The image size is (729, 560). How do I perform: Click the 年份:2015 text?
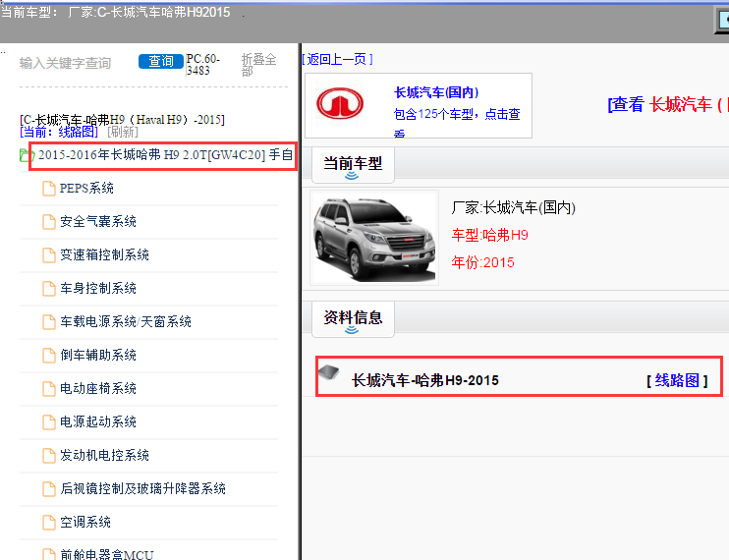(483, 262)
